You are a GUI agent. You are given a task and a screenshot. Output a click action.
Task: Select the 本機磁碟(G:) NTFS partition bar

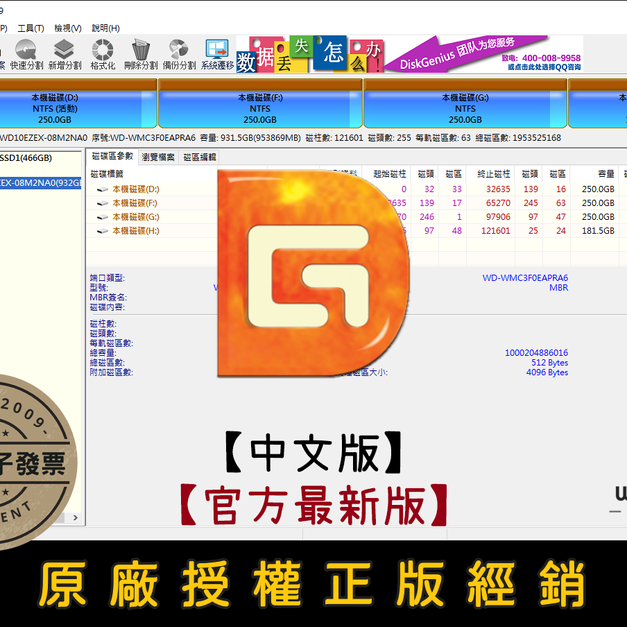[465, 103]
